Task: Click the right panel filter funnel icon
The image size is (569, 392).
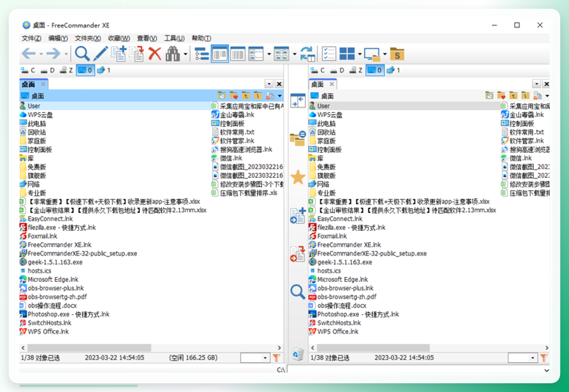Action: pos(544,358)
